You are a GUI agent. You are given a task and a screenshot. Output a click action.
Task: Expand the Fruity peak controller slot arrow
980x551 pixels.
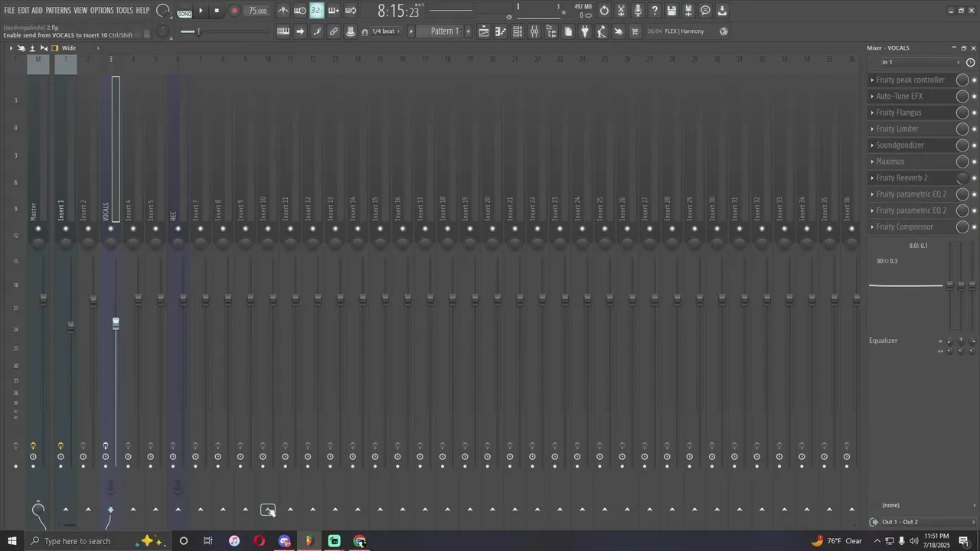pos(872,80)
